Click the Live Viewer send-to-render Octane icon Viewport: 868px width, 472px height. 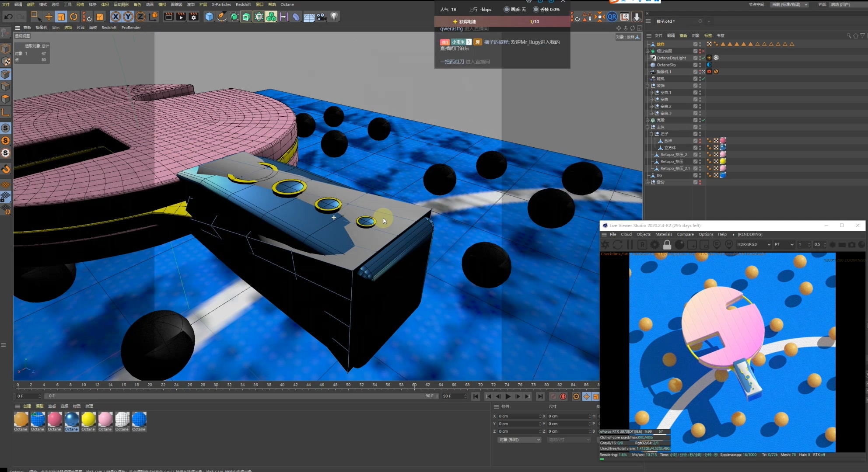point(605,245)
